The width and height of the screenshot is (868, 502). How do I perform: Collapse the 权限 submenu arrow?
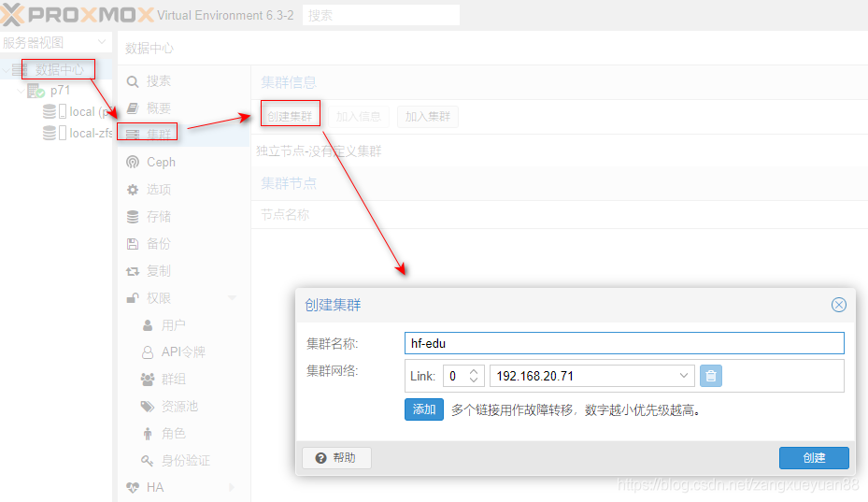(232, 298)
